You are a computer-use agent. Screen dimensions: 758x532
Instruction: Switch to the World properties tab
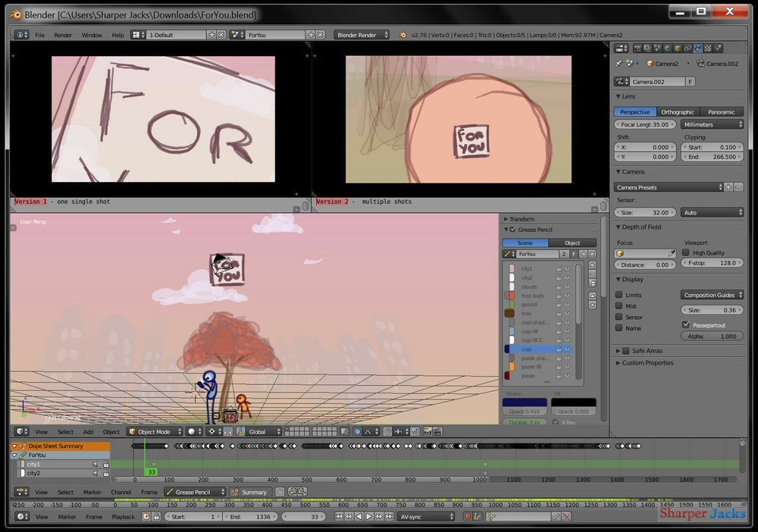[x=668, y=48]
